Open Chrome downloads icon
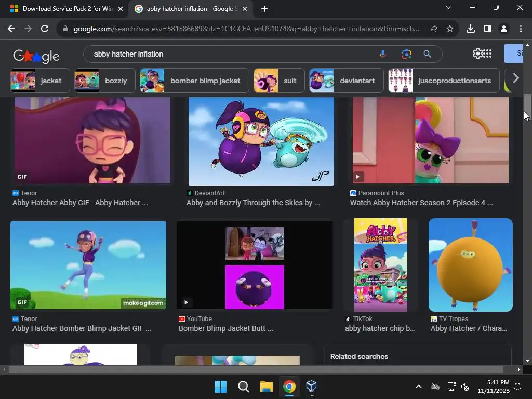 (x=471, y=29)
